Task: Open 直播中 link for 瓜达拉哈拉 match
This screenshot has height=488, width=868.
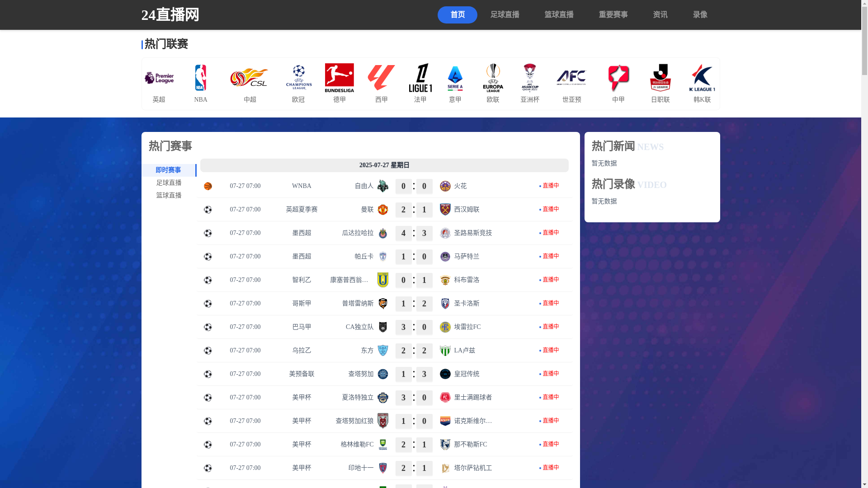Action: coord(549,233)
